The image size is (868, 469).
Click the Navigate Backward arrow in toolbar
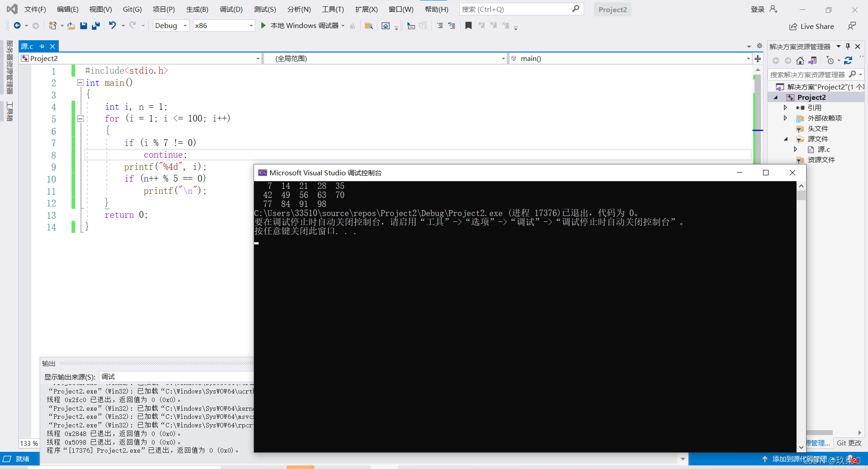coord(17,26)
